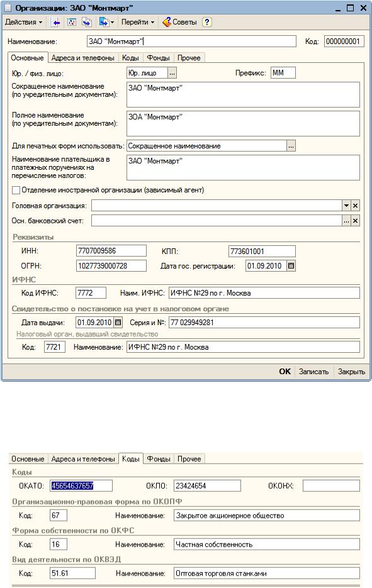Clear the Головная организация field with X

355,206
